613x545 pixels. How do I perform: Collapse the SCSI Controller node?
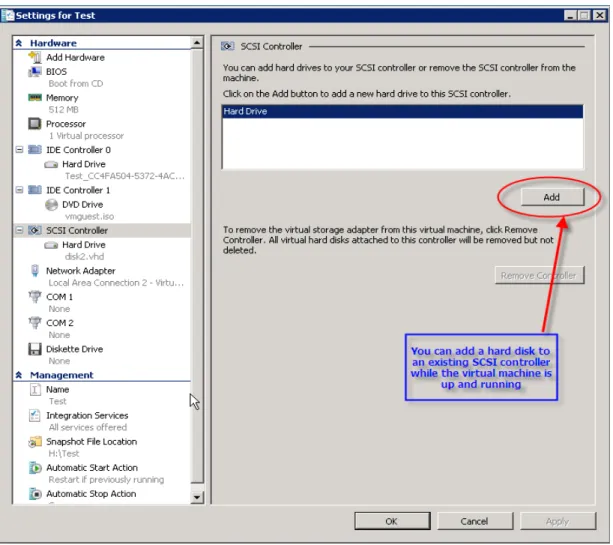[19, 230]
